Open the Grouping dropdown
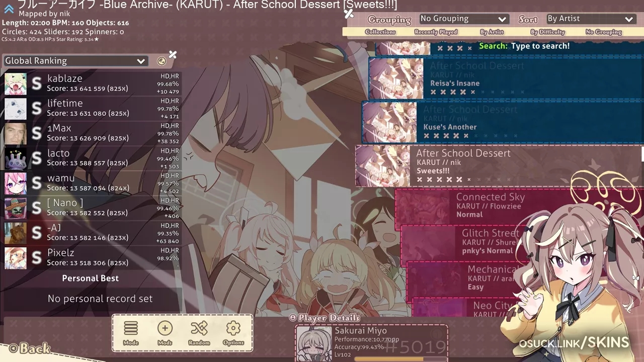The height and width of the screenshot is (362, 644). click(463, 19)
